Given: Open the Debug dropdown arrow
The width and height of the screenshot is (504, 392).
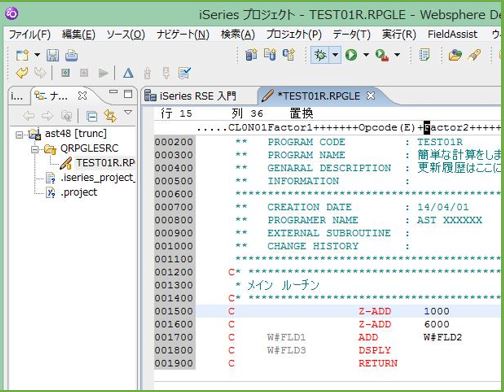Looking at the screenshot, I should pos(335,55).
